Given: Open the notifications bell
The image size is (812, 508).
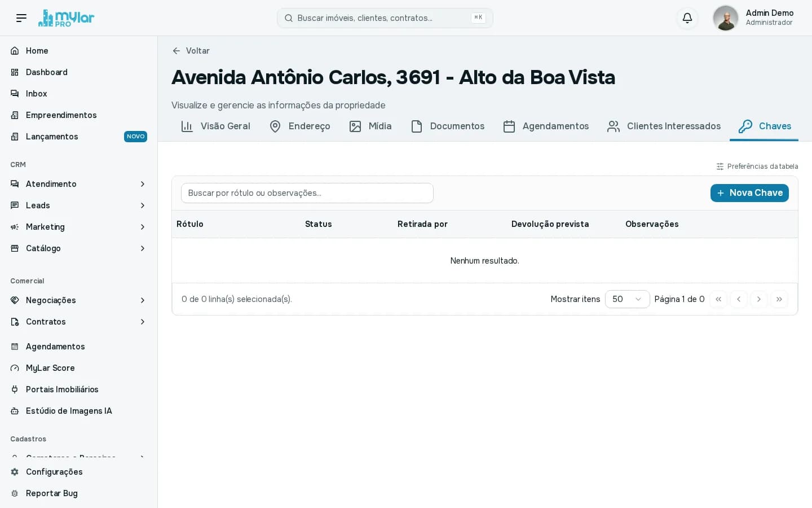Looking at the screenshot, I should click(687, 18).
